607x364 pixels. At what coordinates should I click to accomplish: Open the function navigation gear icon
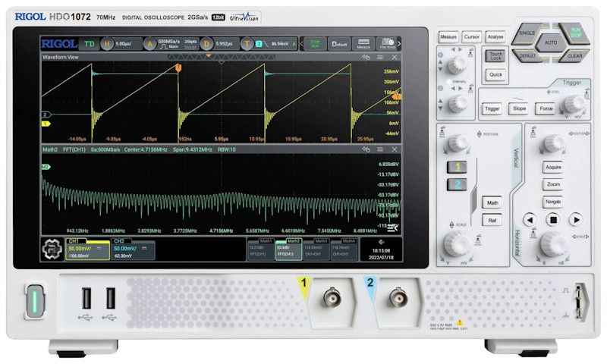pyautogui.click(x=52, y=248)
